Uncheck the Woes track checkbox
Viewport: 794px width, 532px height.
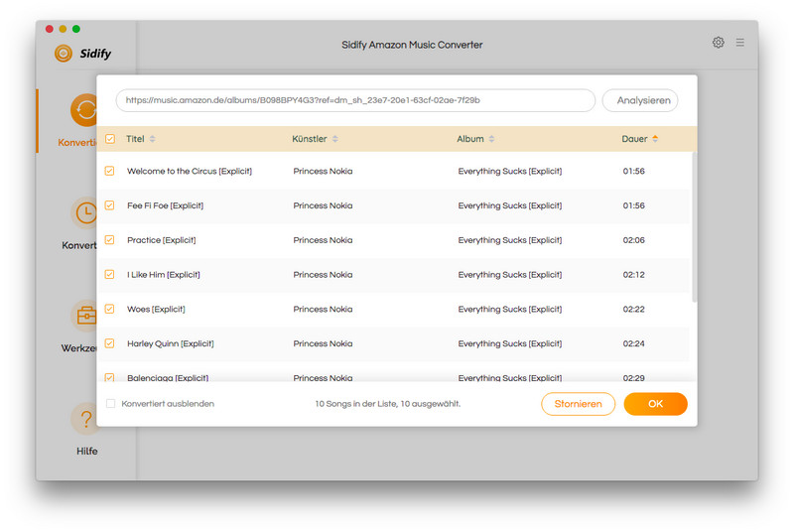[x=109, y=309]
